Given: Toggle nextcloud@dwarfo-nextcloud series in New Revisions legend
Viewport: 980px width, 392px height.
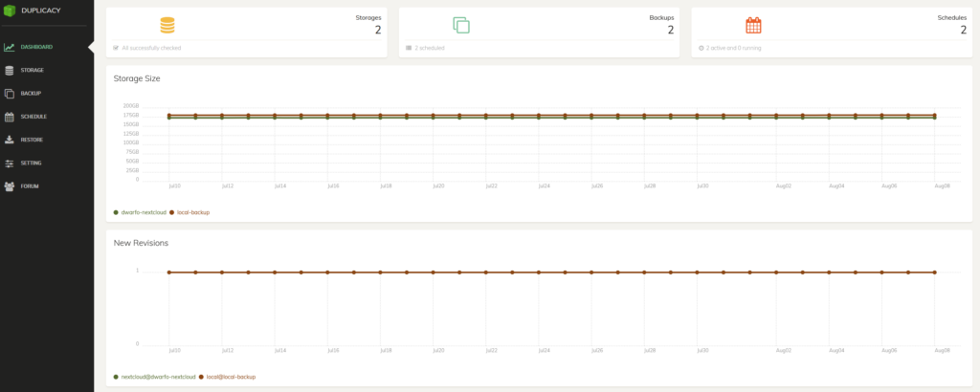Looking at the screenshot, I should click(157, 377).
